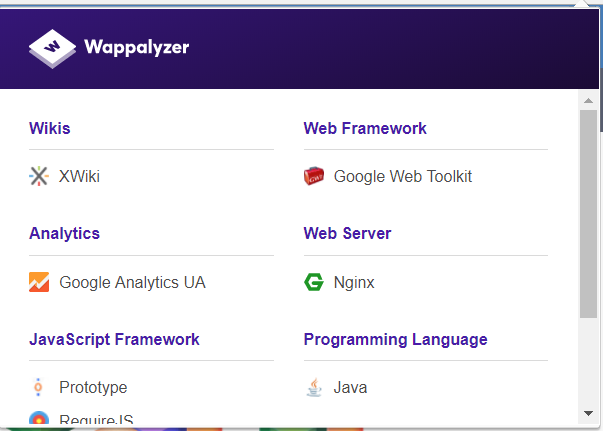
Task: Select the JavaScript Framework category heading
Action: pyautogui.click(x=114, y=339)
